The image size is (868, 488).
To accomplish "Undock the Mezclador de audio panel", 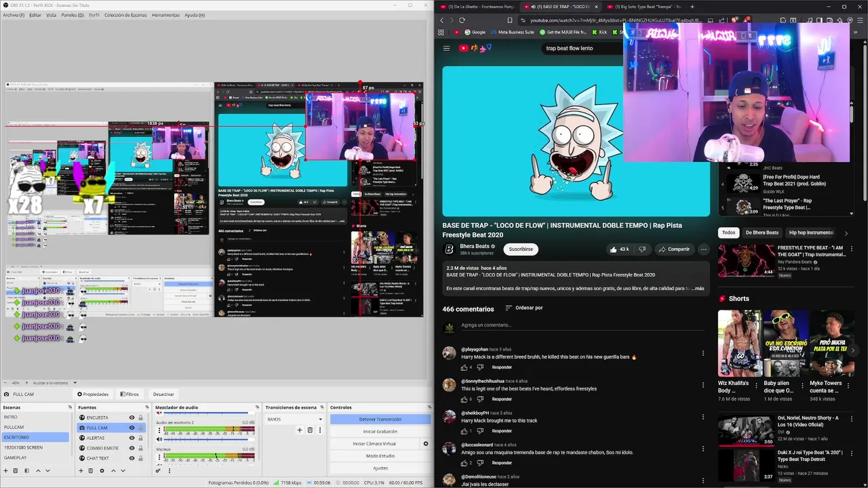I will click(x=257, y=407).
